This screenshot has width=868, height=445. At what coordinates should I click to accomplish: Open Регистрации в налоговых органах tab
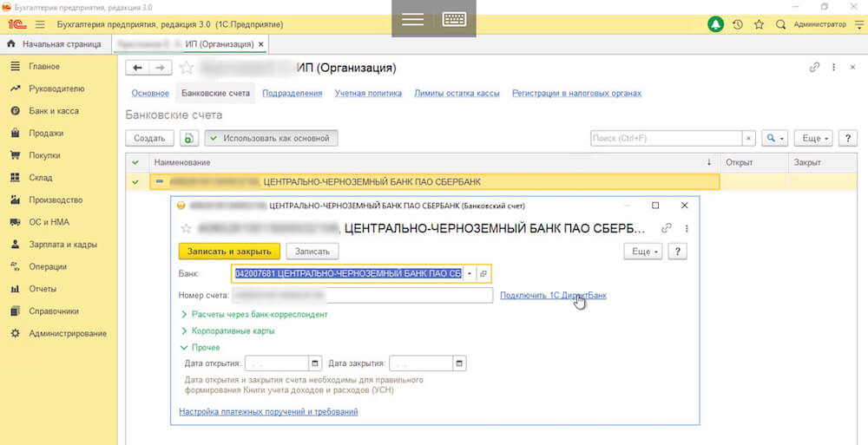577,93
